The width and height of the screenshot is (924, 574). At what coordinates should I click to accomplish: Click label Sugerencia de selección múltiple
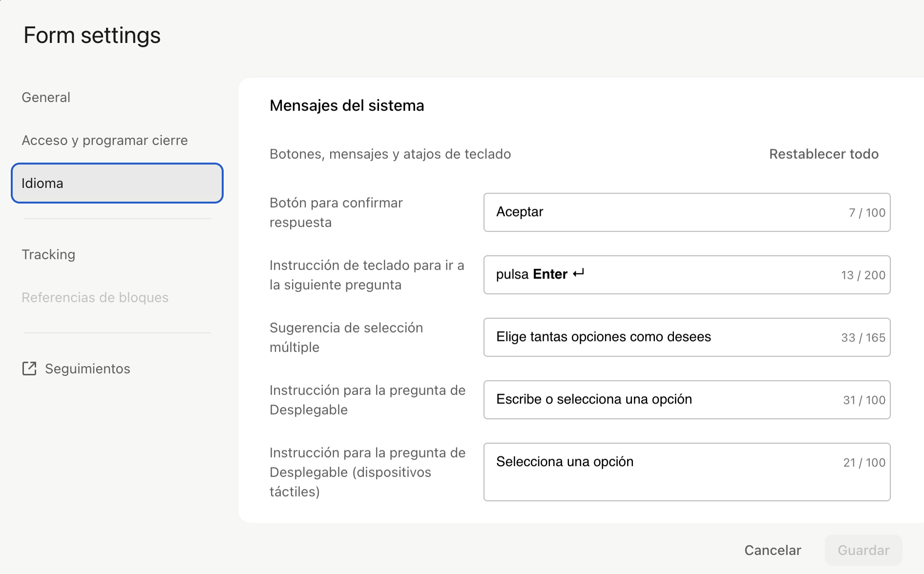click(346, 337)
